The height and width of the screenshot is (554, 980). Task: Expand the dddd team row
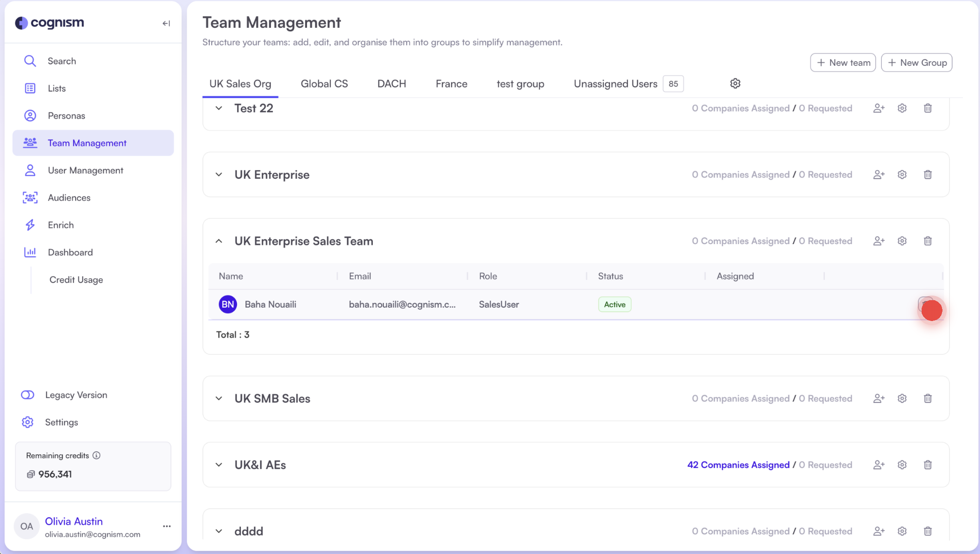coord(218,531)
